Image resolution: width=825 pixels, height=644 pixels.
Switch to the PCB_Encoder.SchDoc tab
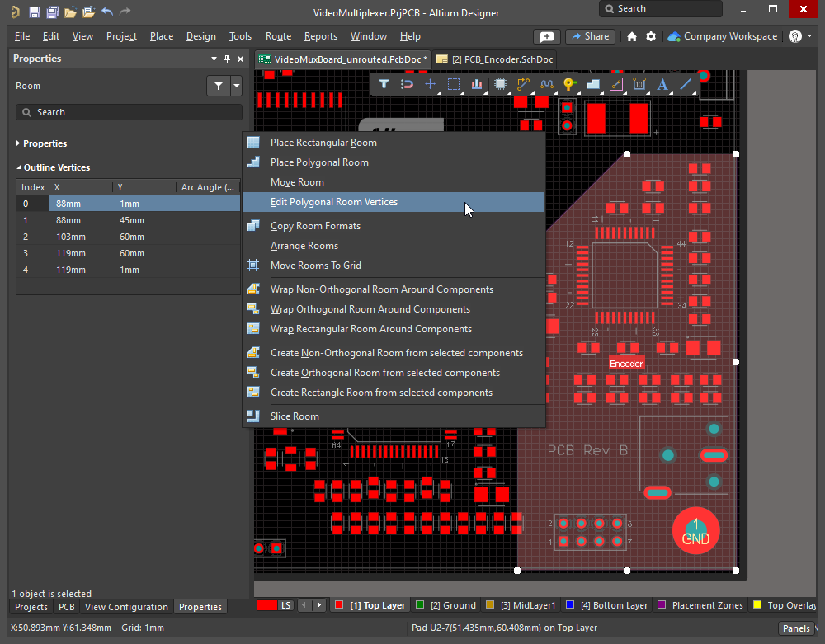494,59
